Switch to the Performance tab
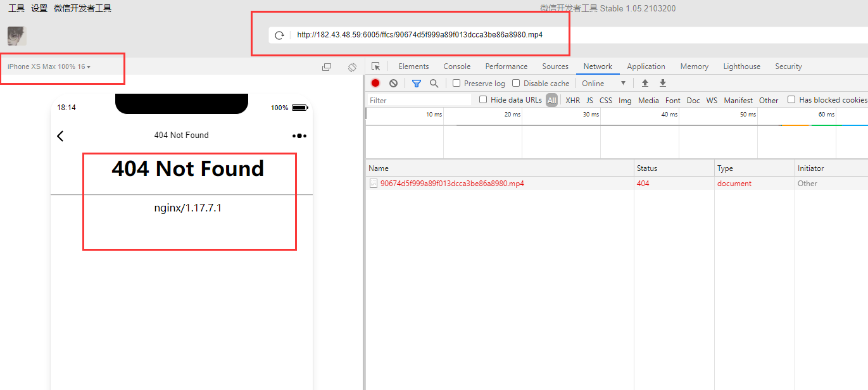 [506, 66]
